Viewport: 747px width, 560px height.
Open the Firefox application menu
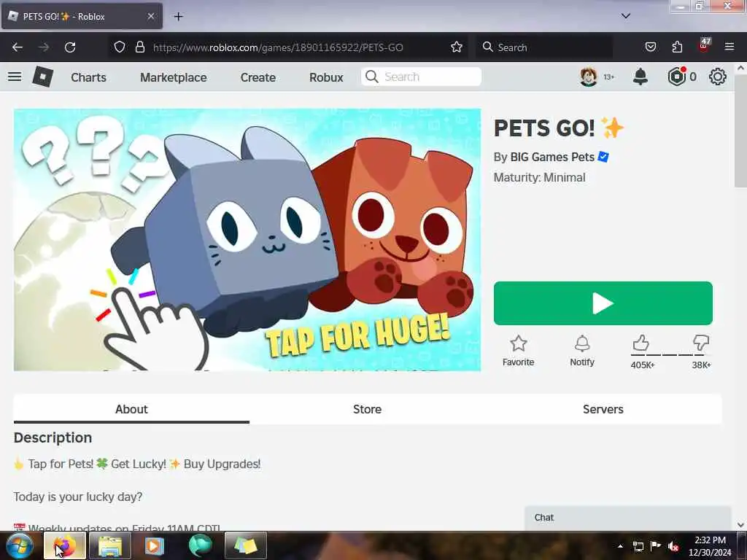point(729,47)
